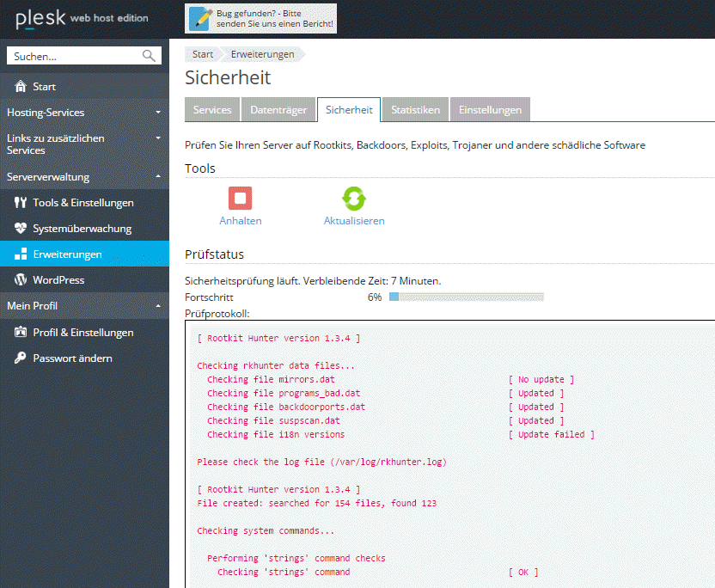
Task: Go to Start in breadcrumb
Action: tap(203, 54)
